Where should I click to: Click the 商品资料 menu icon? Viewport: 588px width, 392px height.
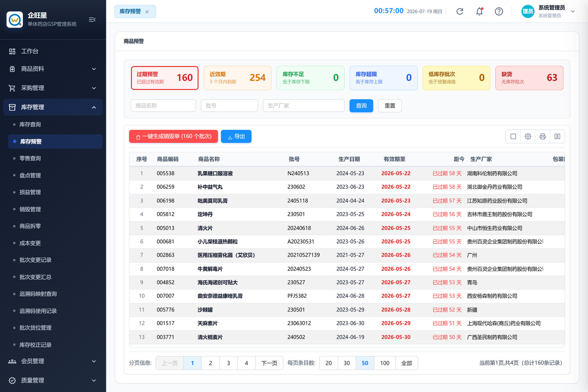click(x=12, y=69)
